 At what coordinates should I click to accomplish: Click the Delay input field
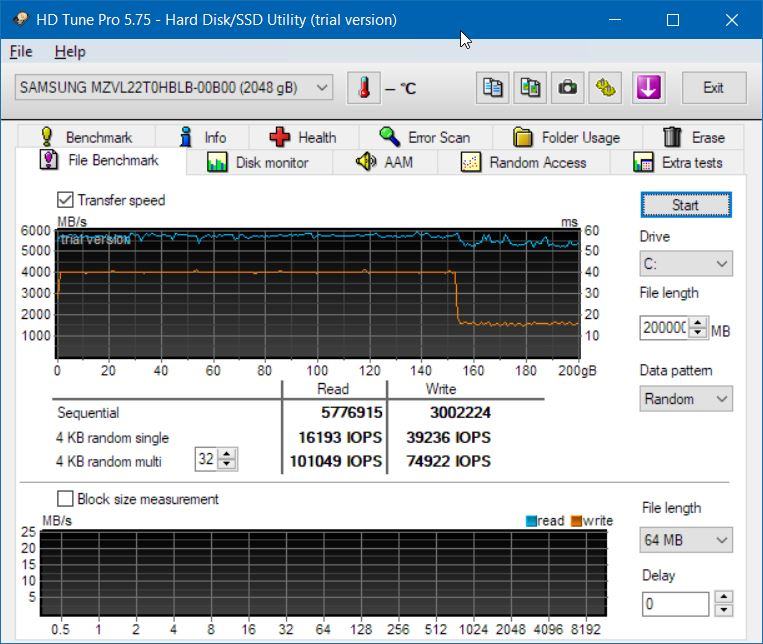(675, 604)
